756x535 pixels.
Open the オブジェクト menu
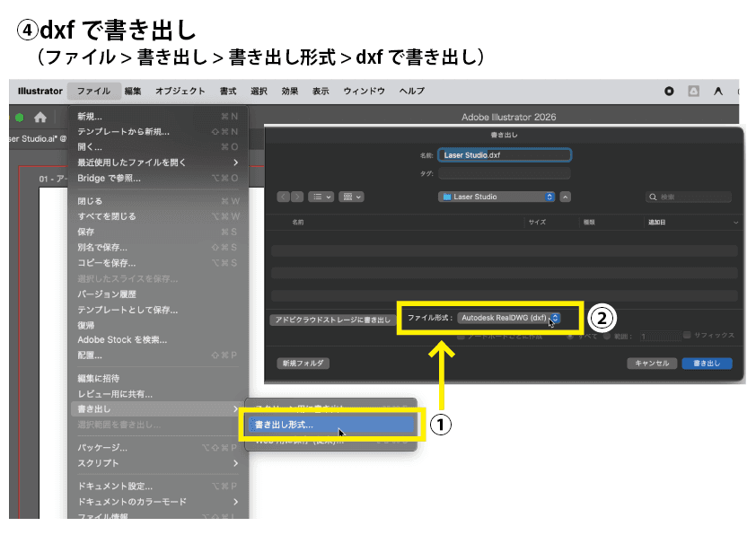[x=180, y=91]
